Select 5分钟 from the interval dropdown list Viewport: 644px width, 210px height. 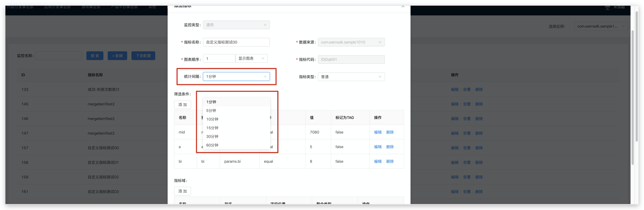211,110
